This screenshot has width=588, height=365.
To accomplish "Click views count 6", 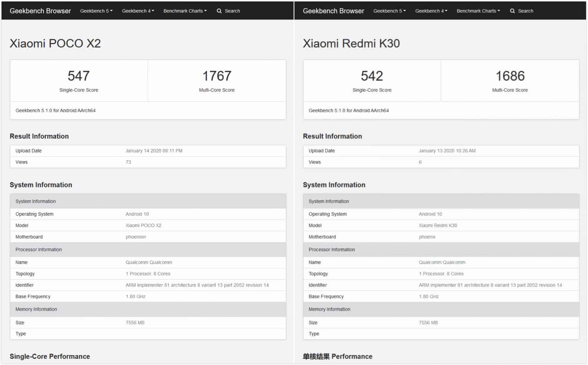I will pyautogui.click(x=420, y=162).
